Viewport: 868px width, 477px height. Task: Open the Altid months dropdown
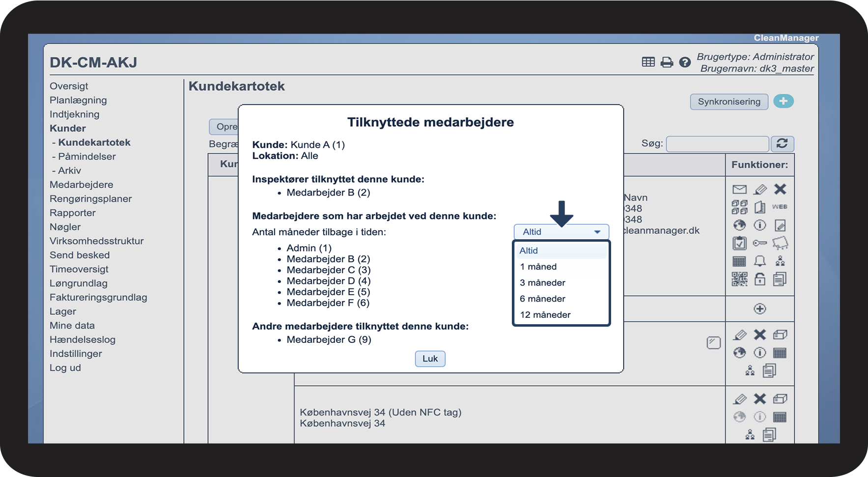click(561, 232)
